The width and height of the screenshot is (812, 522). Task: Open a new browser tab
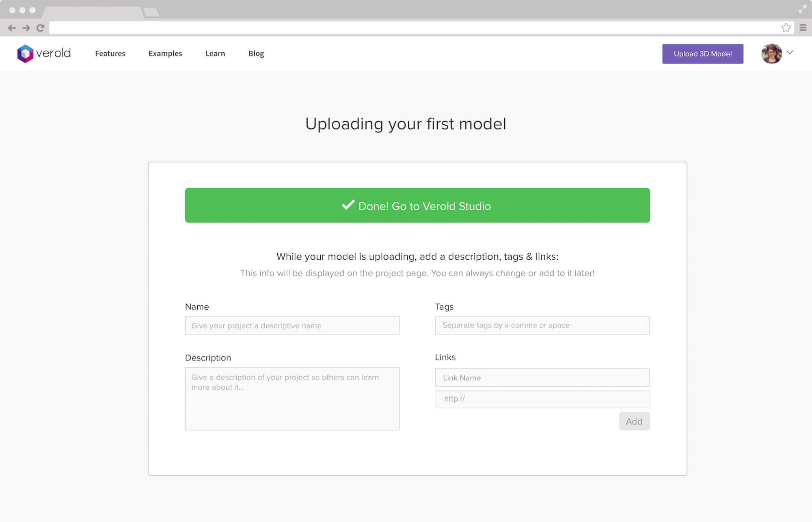pyautogui.click(x=151, y=13)
